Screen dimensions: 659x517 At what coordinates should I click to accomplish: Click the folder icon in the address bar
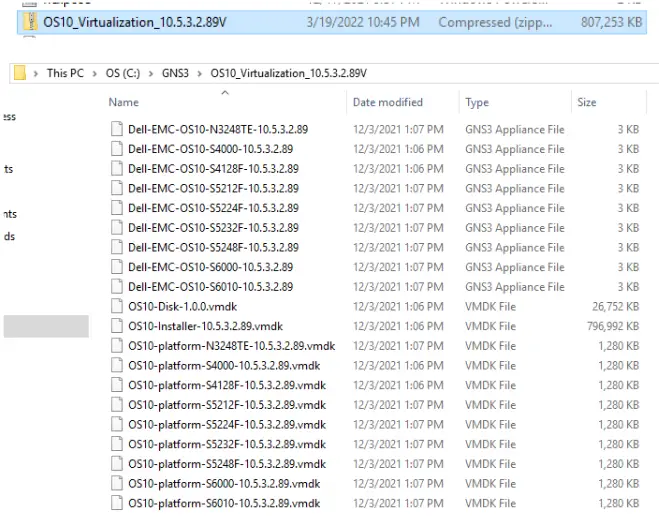(x=20, y=73)
